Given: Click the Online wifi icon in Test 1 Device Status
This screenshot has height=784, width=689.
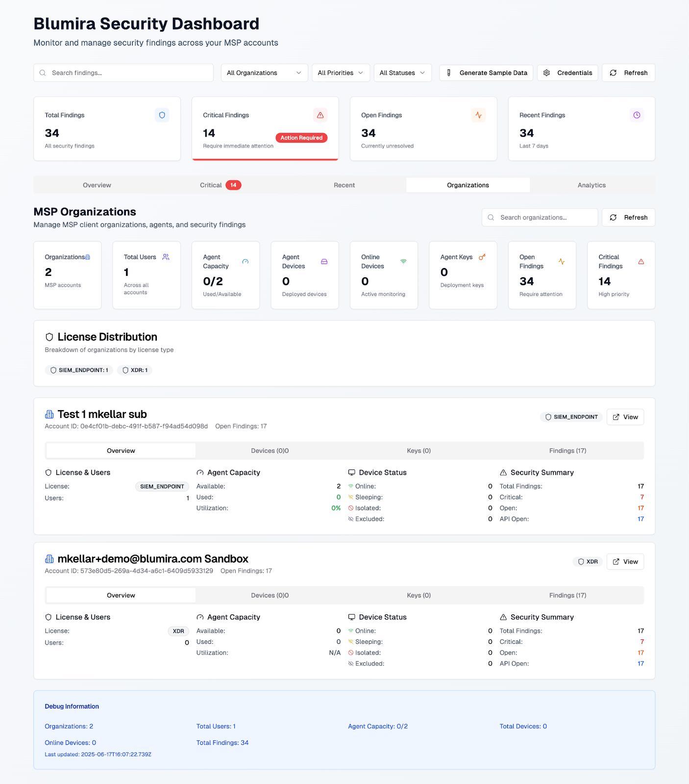Looking at the screenshot, I should coord(351,486).
